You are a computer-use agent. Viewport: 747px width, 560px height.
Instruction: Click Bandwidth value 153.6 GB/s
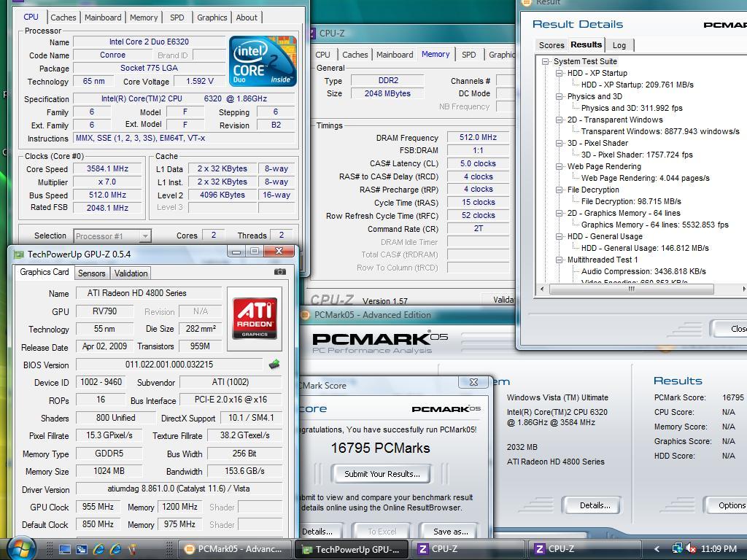[x=244, y=471]
